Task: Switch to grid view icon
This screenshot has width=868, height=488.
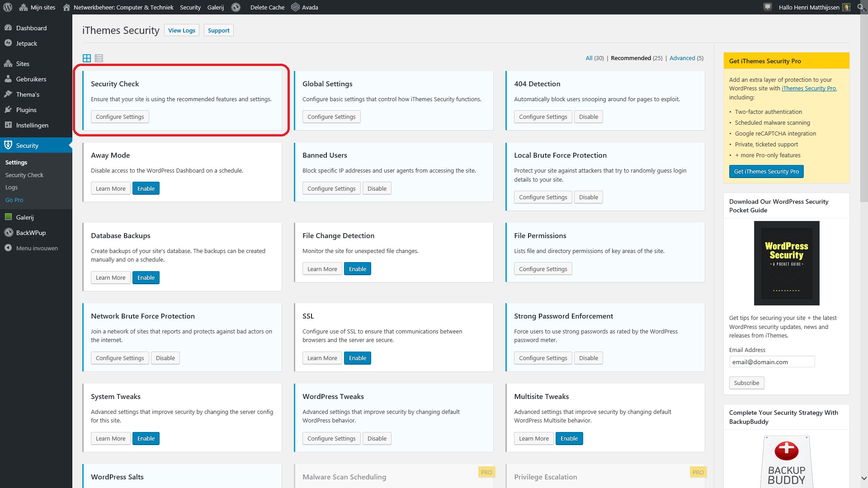Action: point(87,58)
